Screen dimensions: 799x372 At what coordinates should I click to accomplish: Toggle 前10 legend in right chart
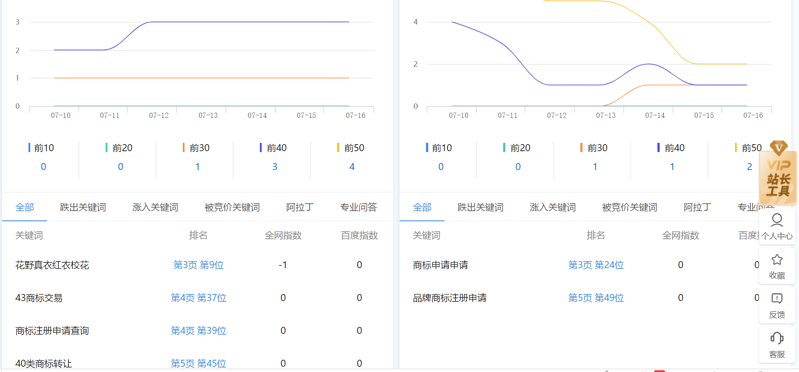[x=439, y=148]
